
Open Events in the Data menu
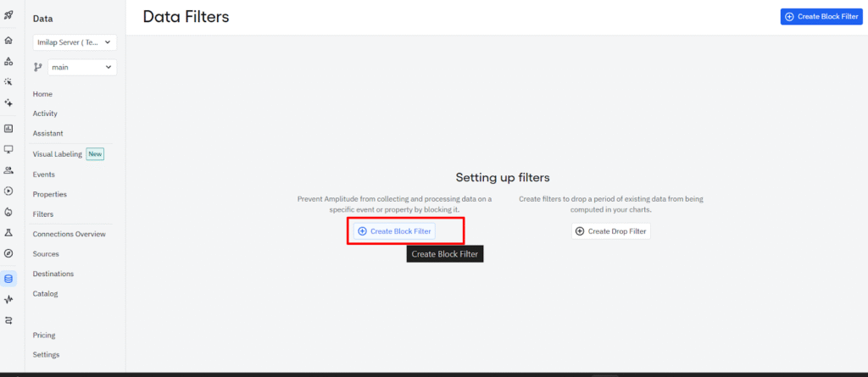point(44,175)
